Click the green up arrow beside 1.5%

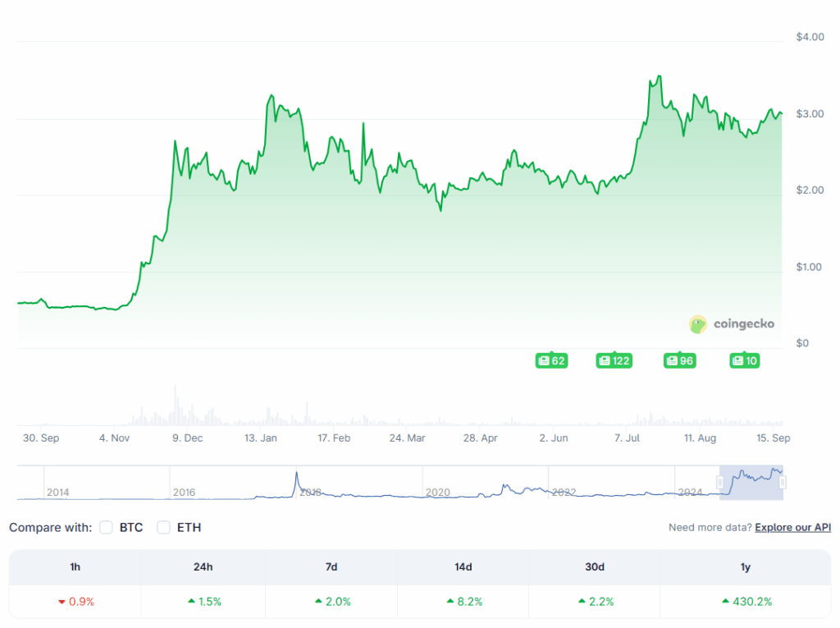point(189,601)
